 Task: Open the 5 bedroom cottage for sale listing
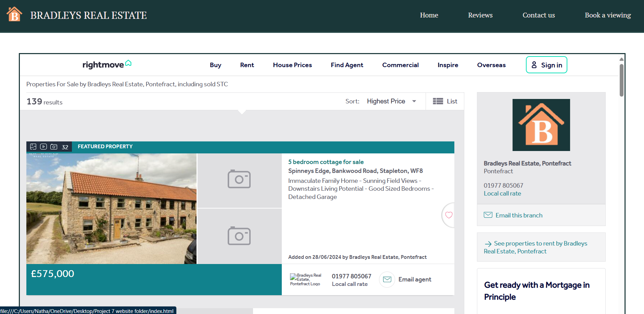[326, 162]
